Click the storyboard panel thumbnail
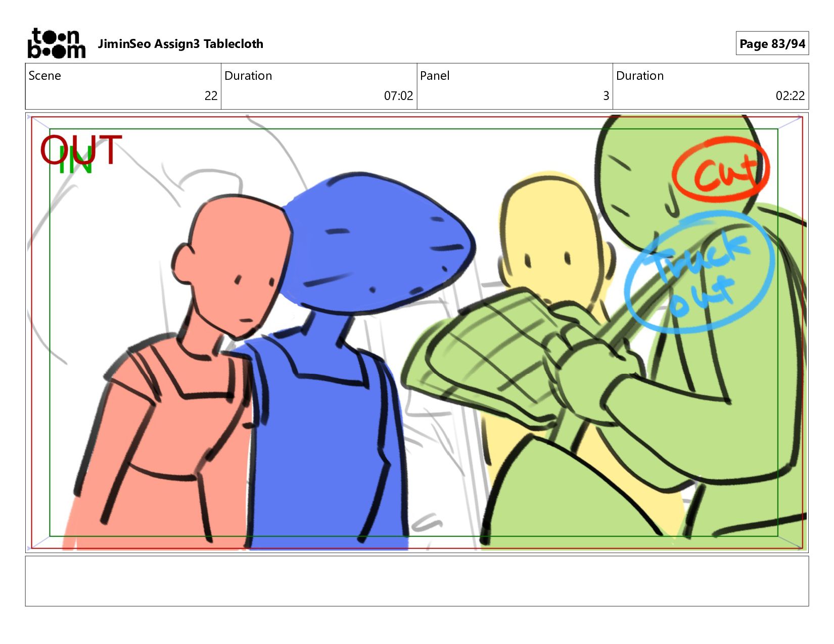 417,332
